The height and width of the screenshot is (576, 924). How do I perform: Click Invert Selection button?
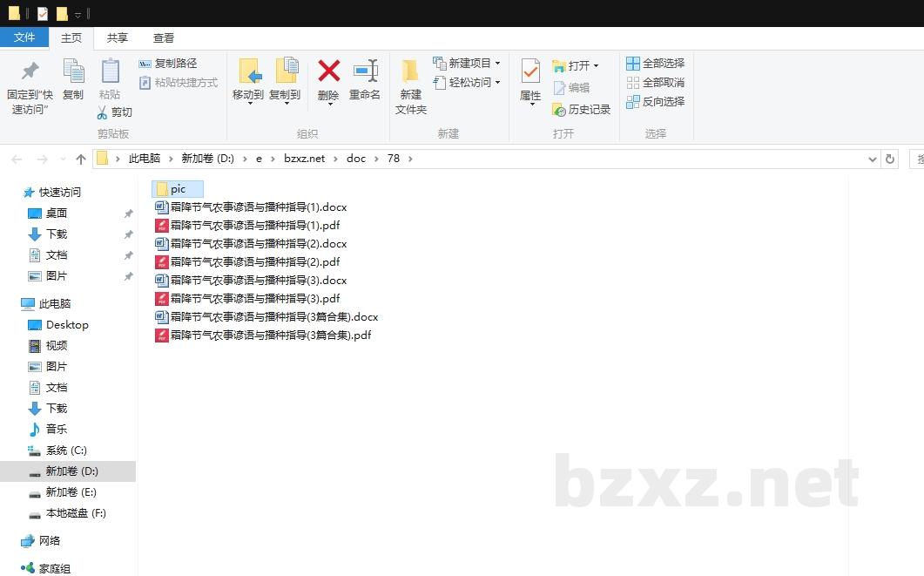[656, 101]
